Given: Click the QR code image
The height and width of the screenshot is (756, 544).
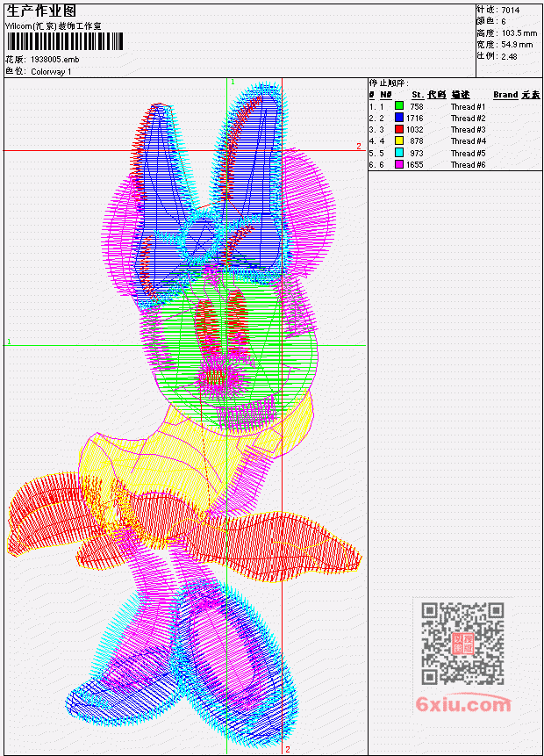Looking at the screenshot, I should pos(462,644).
